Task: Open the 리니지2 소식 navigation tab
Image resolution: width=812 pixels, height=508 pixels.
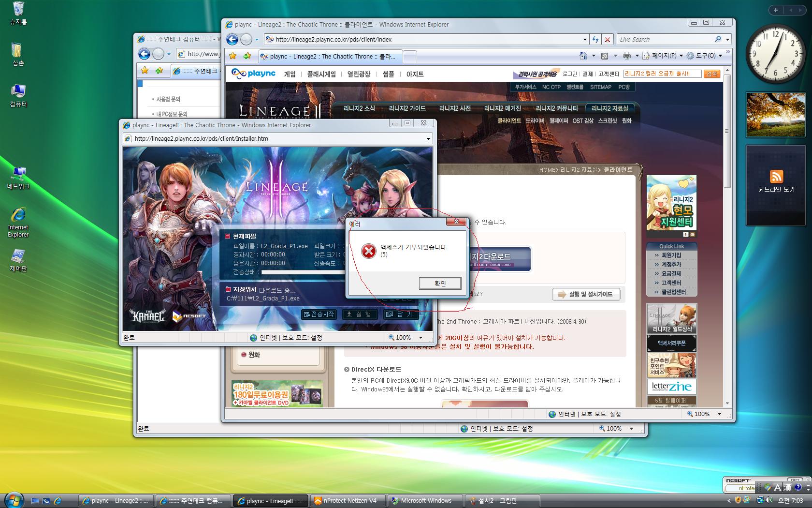Action: pyautogui.click(x=359, y=108)
